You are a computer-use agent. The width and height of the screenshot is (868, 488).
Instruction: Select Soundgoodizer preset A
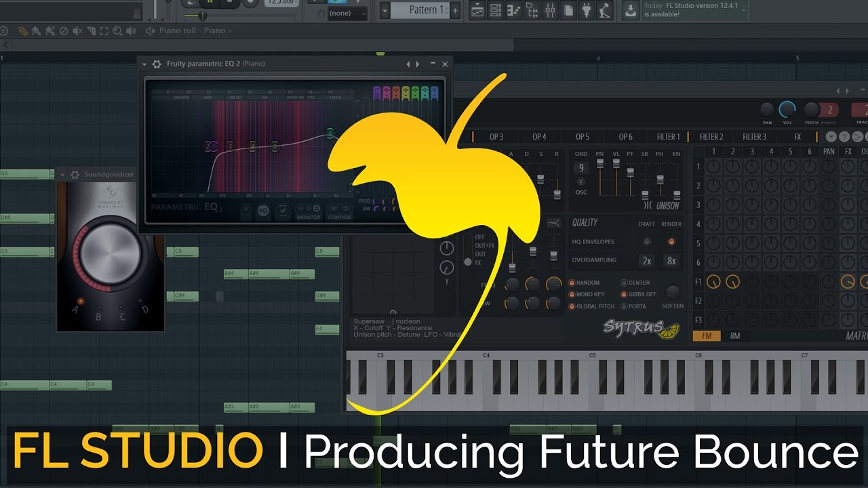pos(80,301)
